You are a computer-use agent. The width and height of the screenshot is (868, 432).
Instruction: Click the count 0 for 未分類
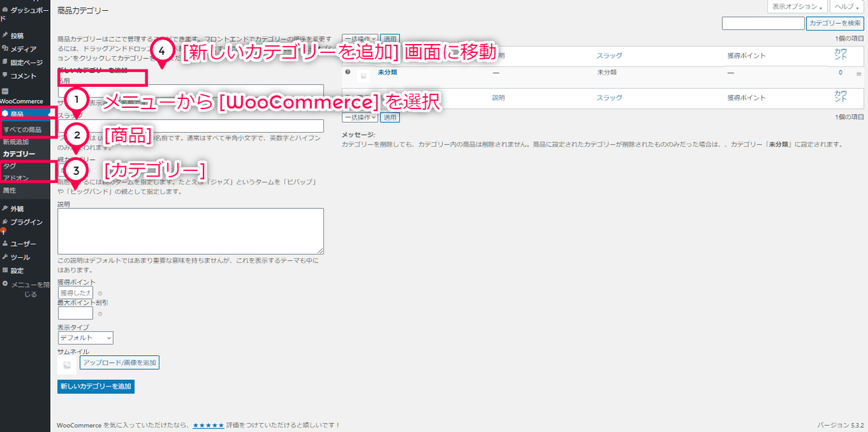coord(841,73)
